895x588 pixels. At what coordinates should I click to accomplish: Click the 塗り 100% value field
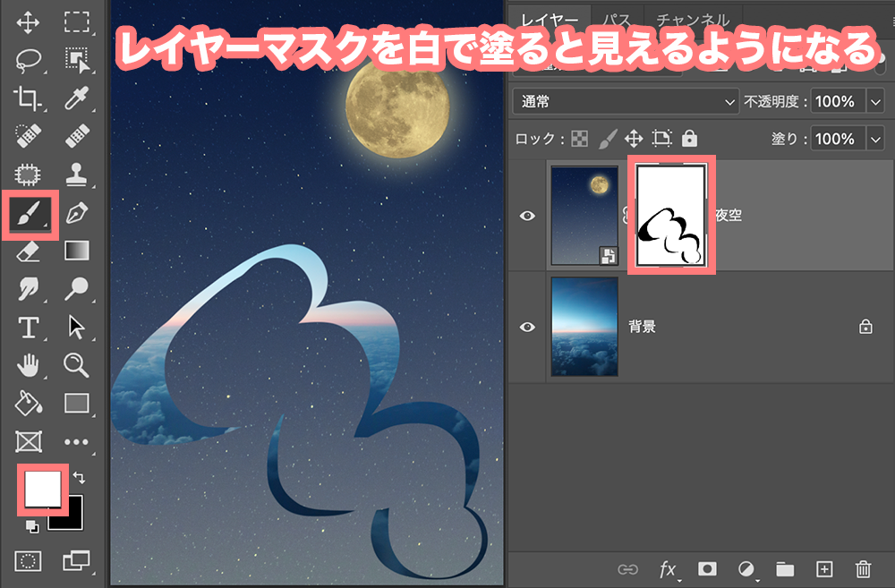click(838, 139)
